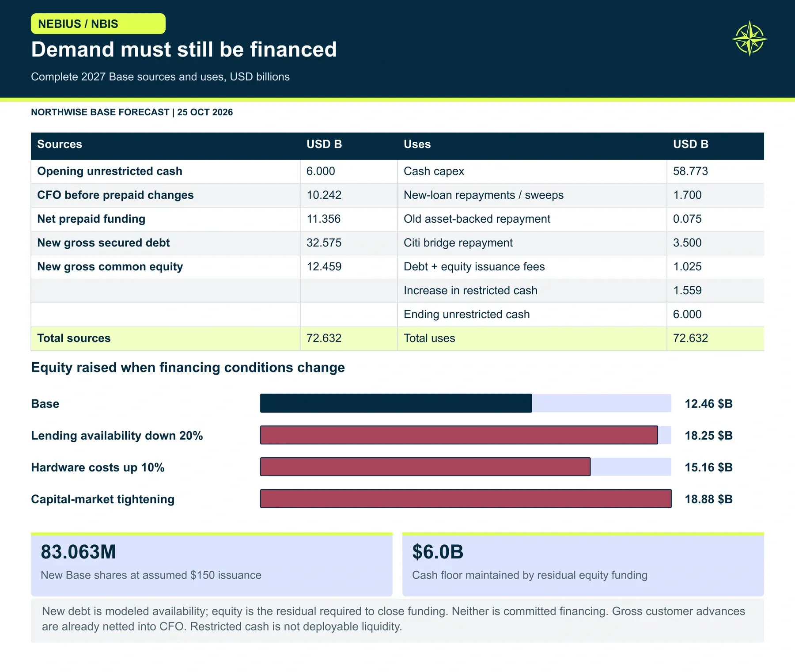
Task: Click the $6.0B cash floor card
Action: pos(583,564)
